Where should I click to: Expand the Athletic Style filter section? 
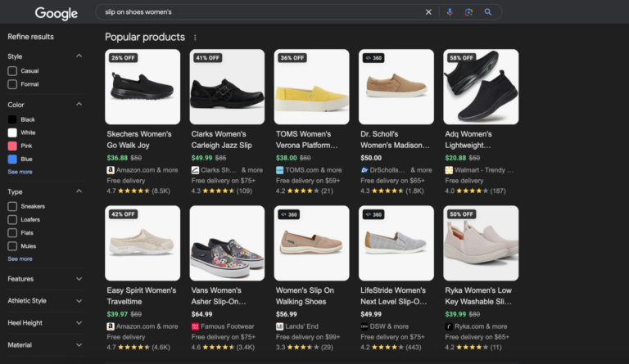[79, 301]
